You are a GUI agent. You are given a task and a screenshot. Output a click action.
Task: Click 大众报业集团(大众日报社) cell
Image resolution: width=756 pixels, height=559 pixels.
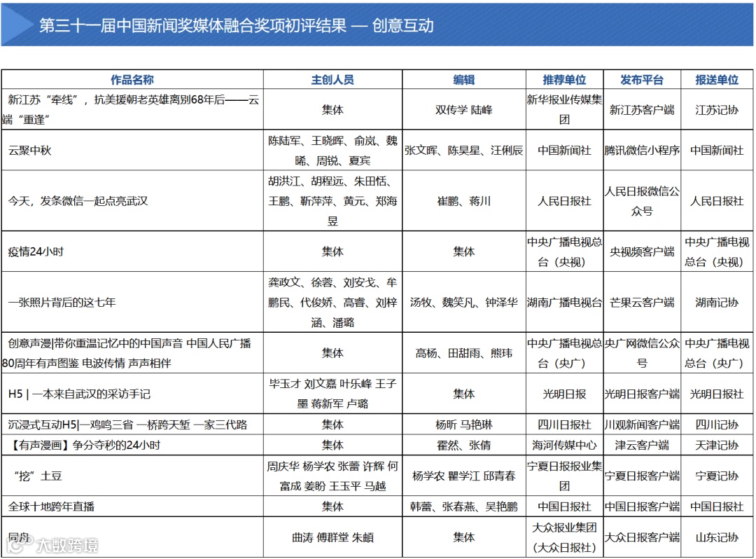point(565,537)
